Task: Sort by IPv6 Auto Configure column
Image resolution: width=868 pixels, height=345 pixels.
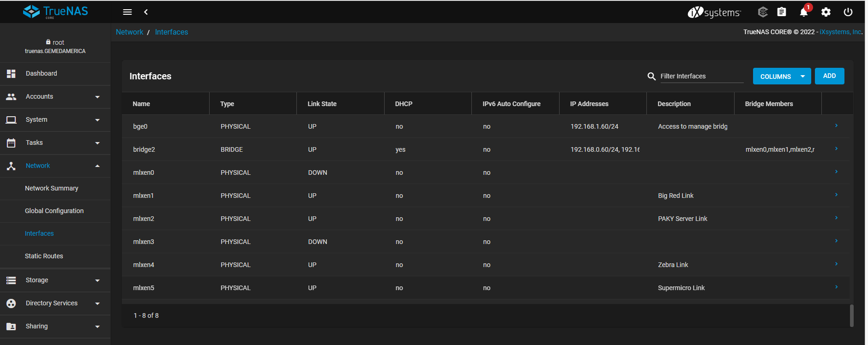Action: [x=512, y=104]
